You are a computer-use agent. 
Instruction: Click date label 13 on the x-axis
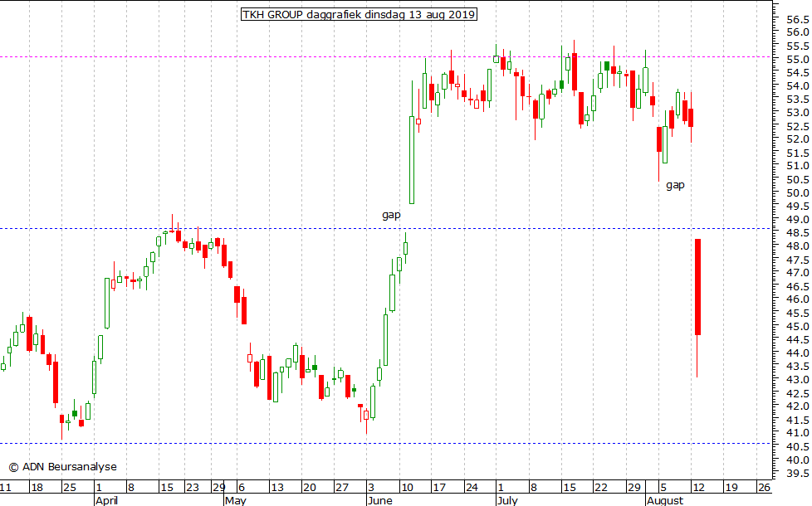tap(277, 487)
